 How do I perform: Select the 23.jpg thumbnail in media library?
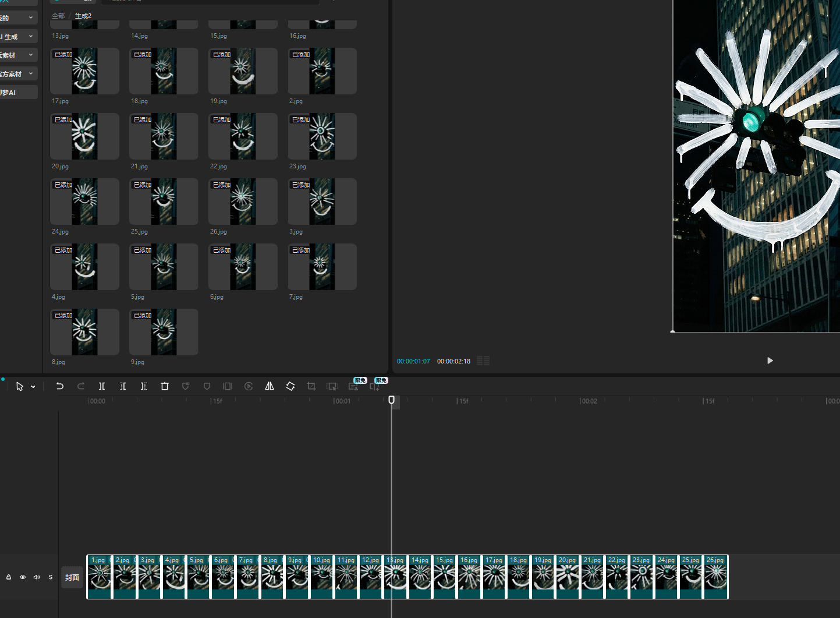tap(322, 136)
